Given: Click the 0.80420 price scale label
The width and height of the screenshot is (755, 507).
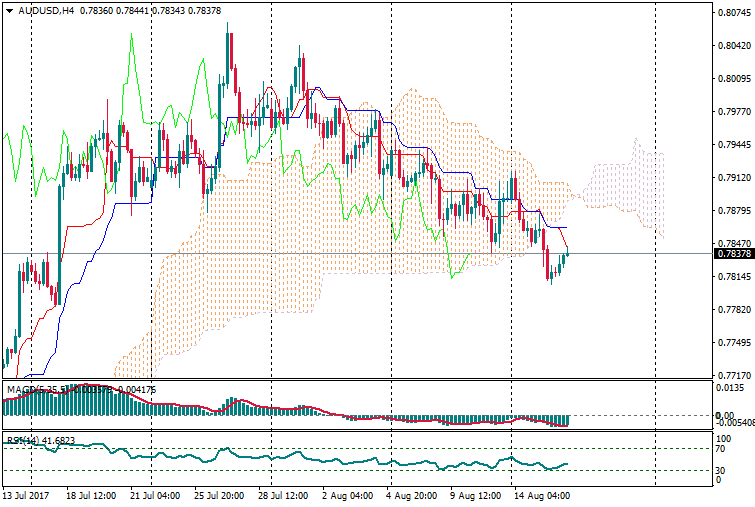Looking at the screenshot, I should [733, 46].
